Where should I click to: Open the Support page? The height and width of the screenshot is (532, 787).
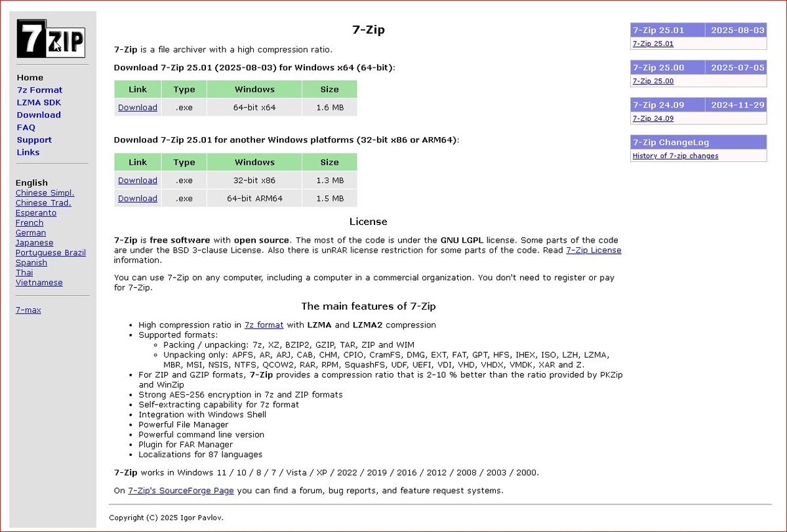(34, 140)
